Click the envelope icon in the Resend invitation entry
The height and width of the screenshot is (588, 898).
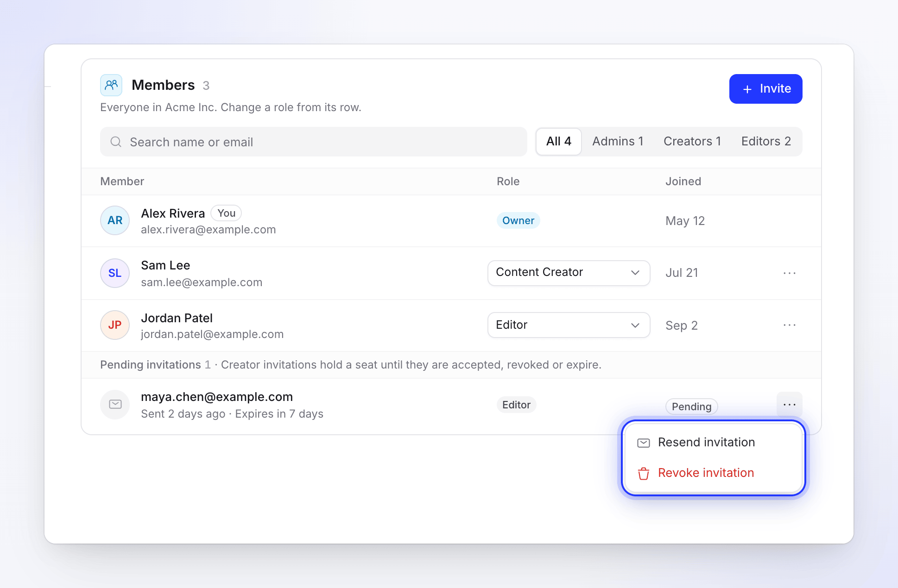pos(644,443)
